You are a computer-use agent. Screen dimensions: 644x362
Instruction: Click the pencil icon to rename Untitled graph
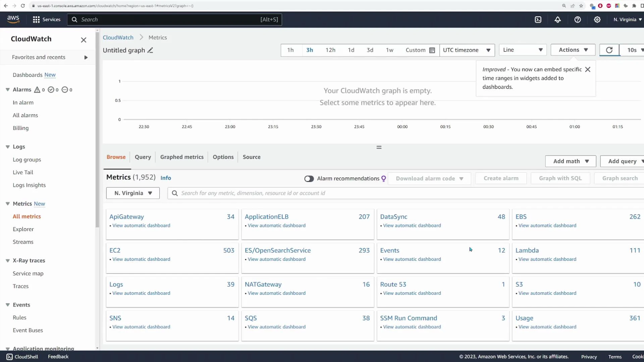[x=150, y=50]
